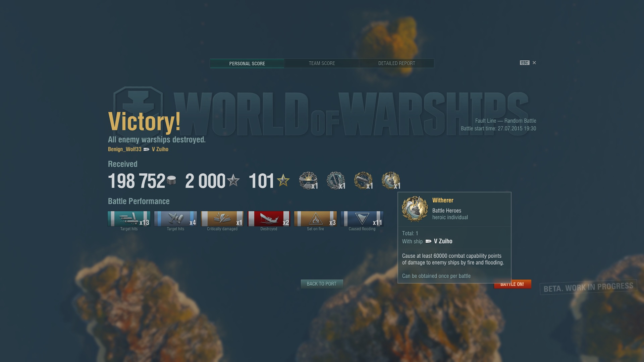644x362 pixels.
Task: Click the ESC key indicator
Action: pos(525,63)
